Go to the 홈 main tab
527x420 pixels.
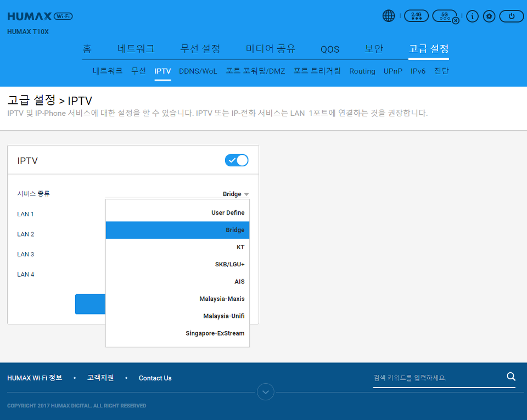pos(87,49)
